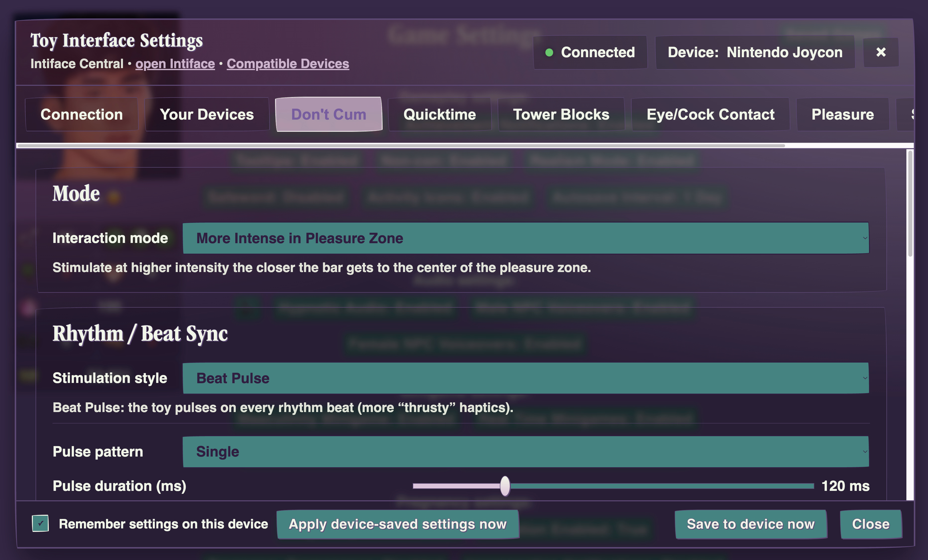The image size is (928, 560).
Task: Click the Device: Nintendo Joycon badge
Action: (755, 52)
